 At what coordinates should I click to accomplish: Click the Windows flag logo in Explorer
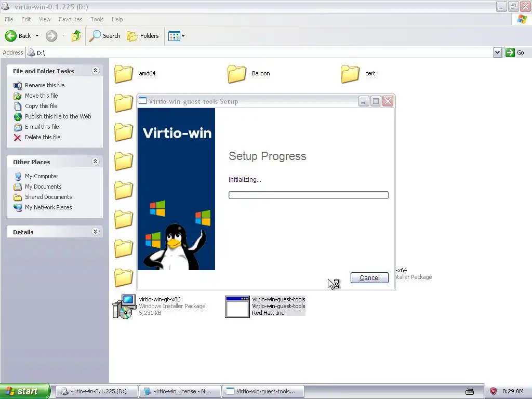point(522,19)
